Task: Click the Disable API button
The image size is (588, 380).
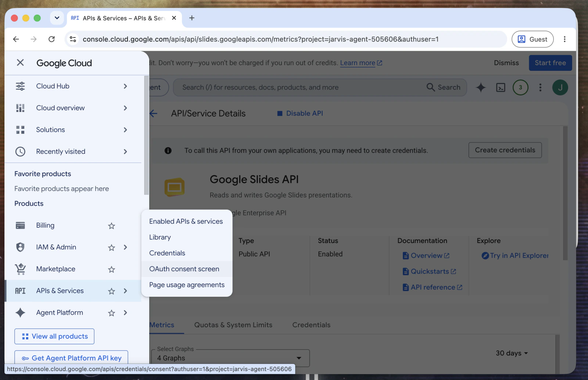Action: click(300, 113)
